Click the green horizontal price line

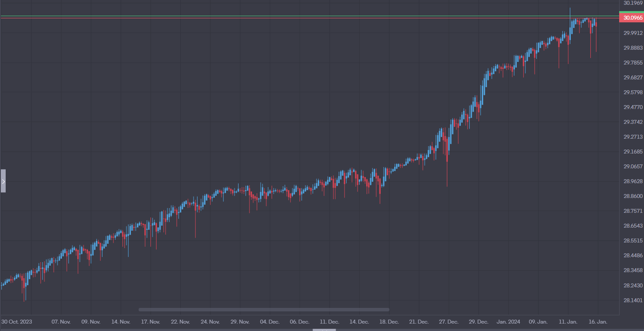click(305, 16)
